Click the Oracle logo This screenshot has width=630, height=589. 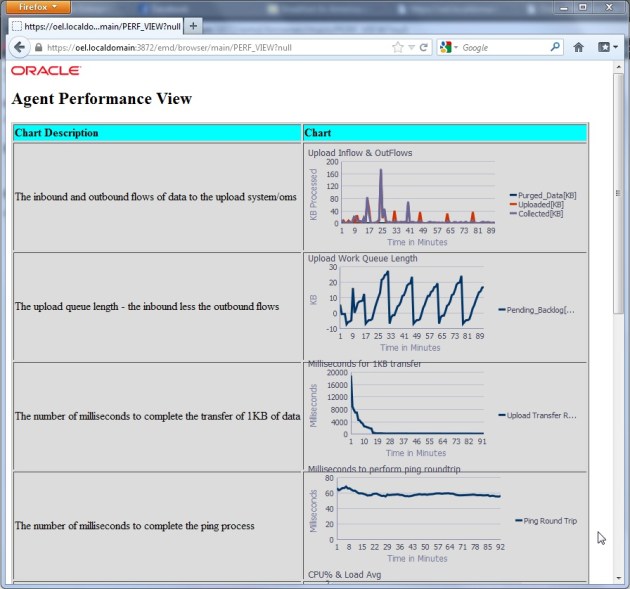(46, 71)
